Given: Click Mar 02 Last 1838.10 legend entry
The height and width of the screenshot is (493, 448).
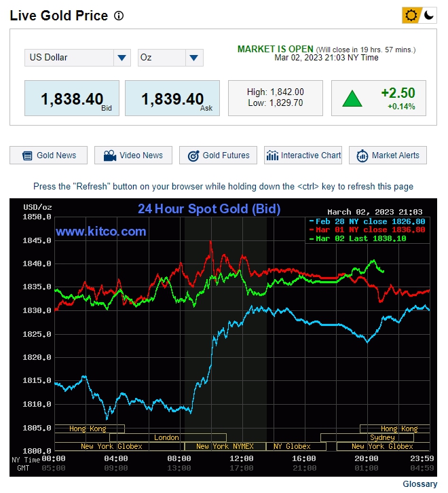Looking at the screenshot, I should coord(358,238).
